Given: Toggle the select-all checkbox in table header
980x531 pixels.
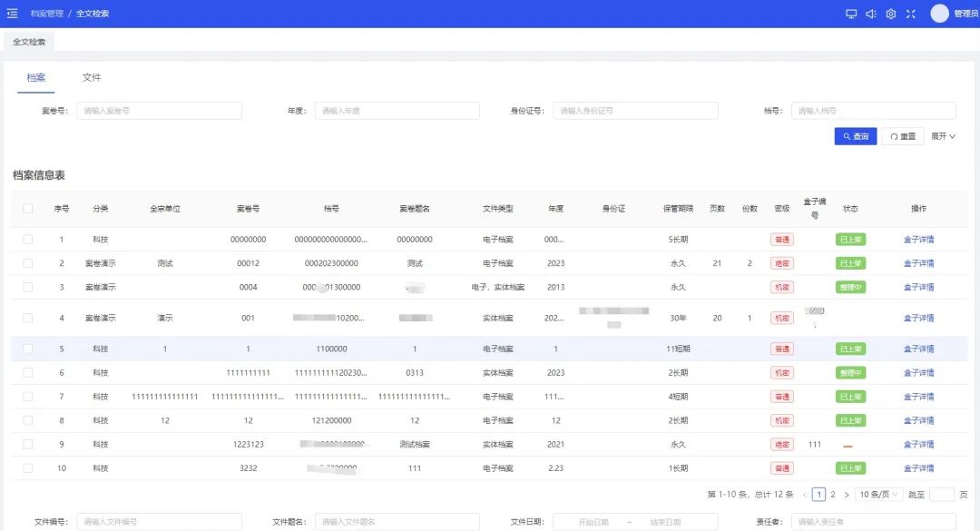Looking at the screenshot, I should pyautogui.click(x=27, y=208).
